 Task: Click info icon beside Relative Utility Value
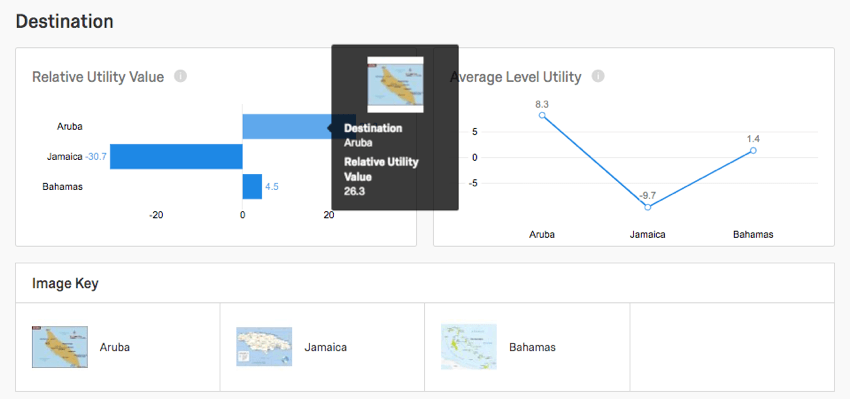click(x=181, y=76)
